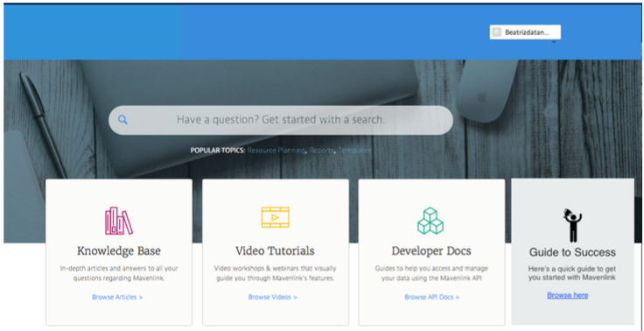
Task: Click the Developer Docs cubes icon
Action: (x=430, y=221)
